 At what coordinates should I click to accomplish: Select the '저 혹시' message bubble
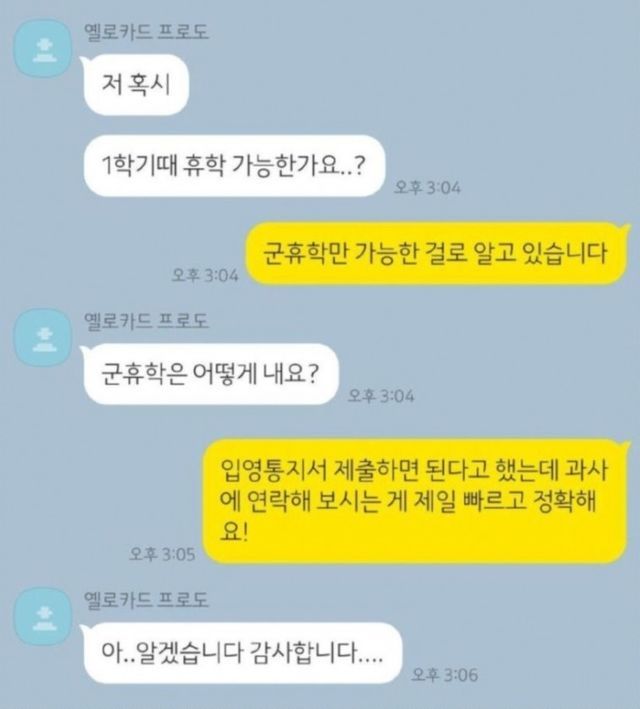pyautogui.click(x=135, y=85)
